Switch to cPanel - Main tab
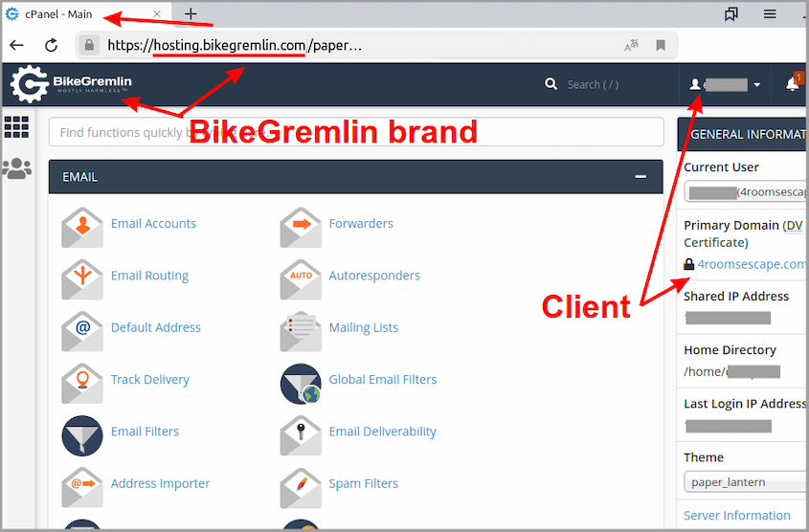The image size is (809, 532). coord(58,14)
